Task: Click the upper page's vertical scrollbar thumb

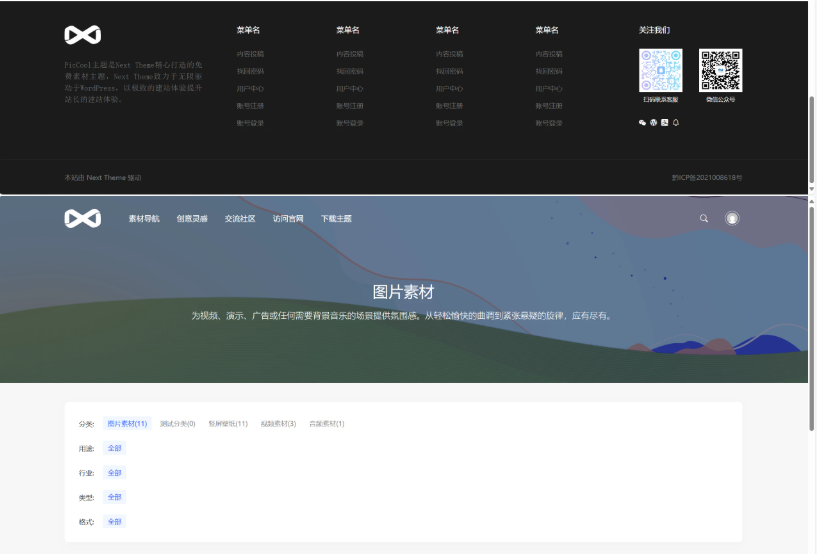Action: pos(812,139)
